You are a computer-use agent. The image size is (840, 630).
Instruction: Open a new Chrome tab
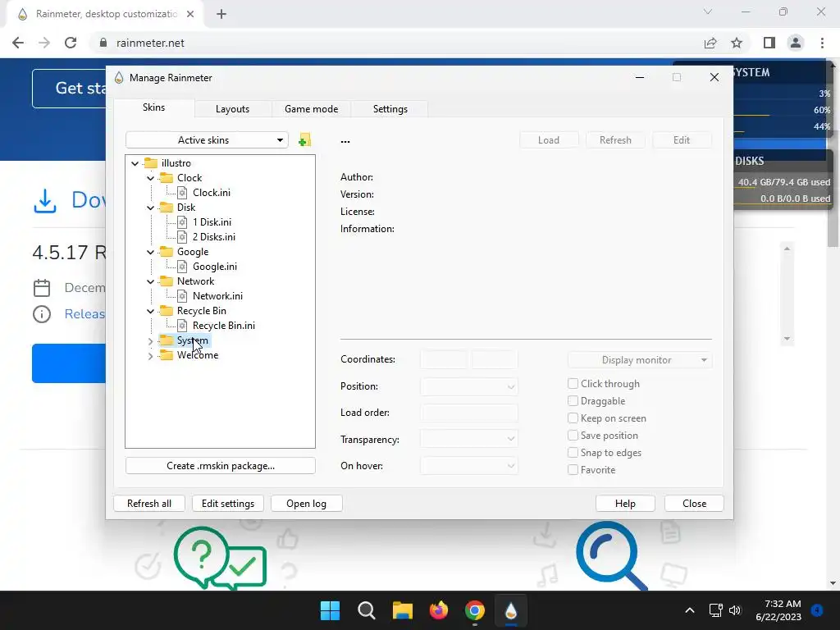[221, 14]
